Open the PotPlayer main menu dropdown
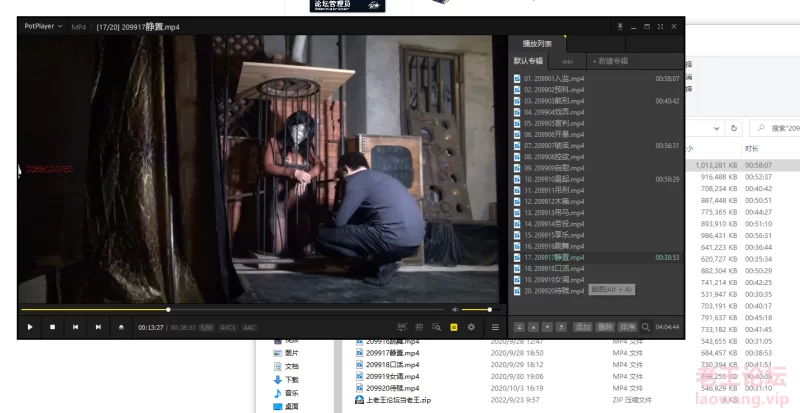Image resolution: width=800 pixels, height=413 pixels. tap(43, 26)
